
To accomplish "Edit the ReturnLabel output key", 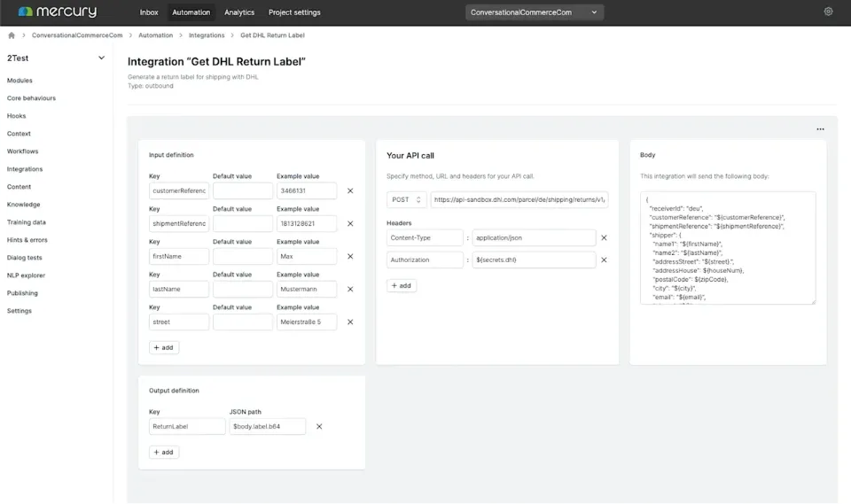I will [x=187, y=426].
